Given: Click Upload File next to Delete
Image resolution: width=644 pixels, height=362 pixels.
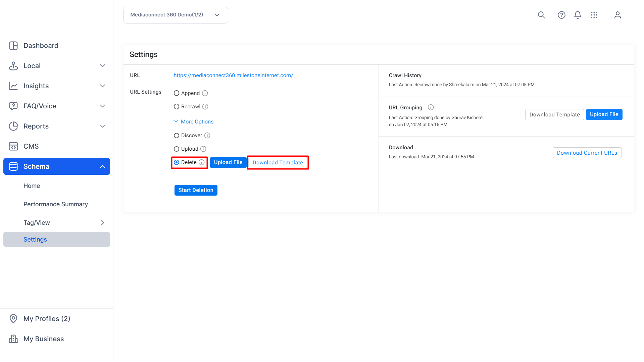Looking at the screenshot, I should (228, 162).
